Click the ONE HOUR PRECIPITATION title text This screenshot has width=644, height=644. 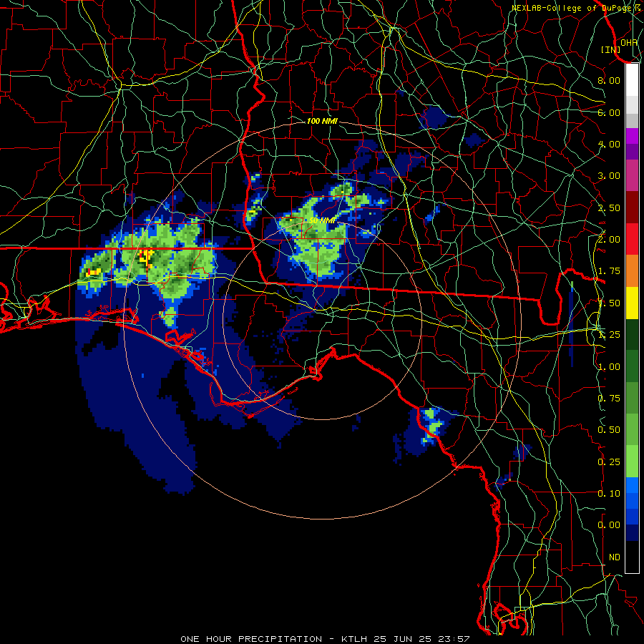pyautogui.click(x=251, y=639)
